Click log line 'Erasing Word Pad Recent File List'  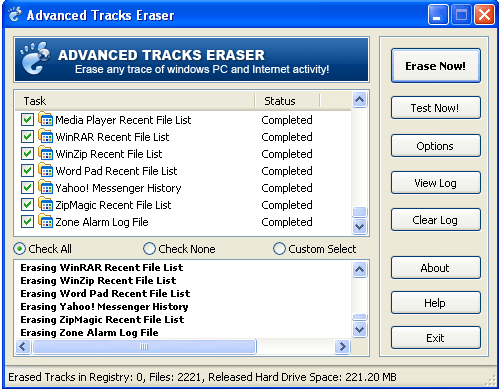pyautogui.click(x=105, y=293)
